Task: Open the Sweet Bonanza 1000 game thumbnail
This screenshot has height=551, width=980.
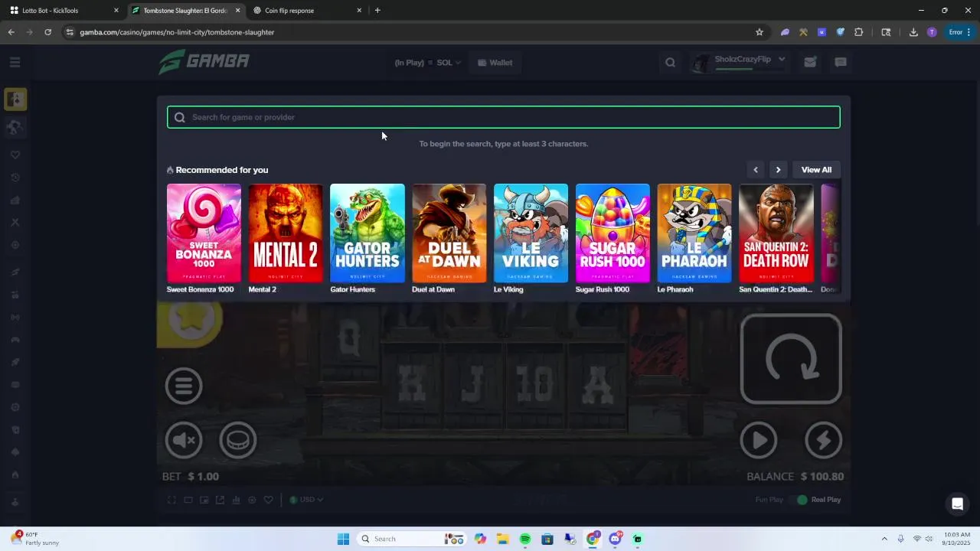Action: [204, 233]
